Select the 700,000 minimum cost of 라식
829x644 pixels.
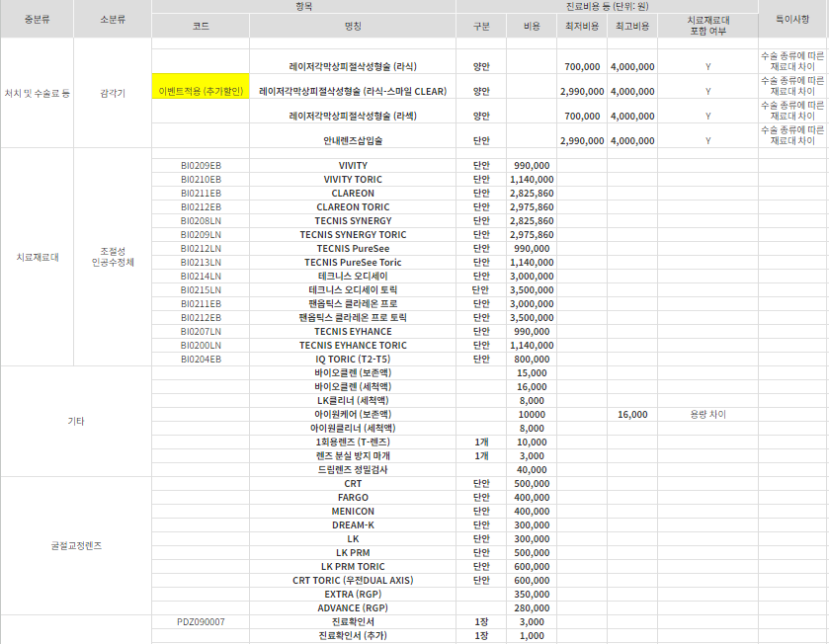[x=582, y=66]
